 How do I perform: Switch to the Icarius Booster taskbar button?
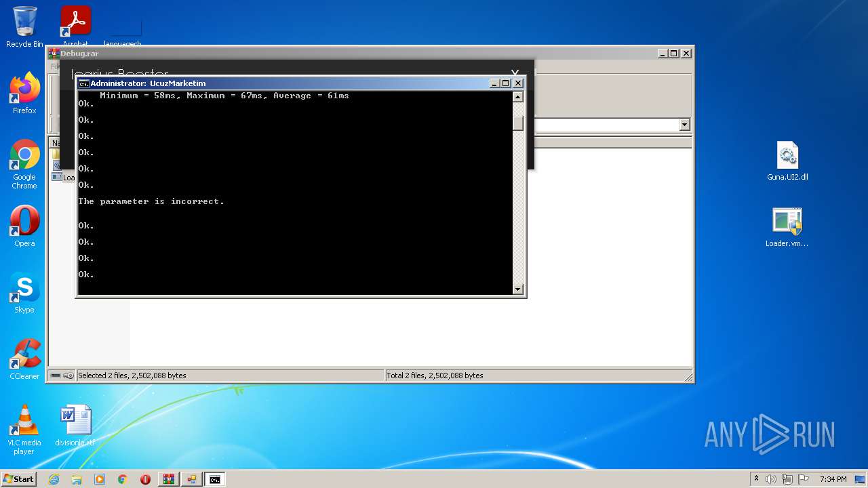pos(192,479)
